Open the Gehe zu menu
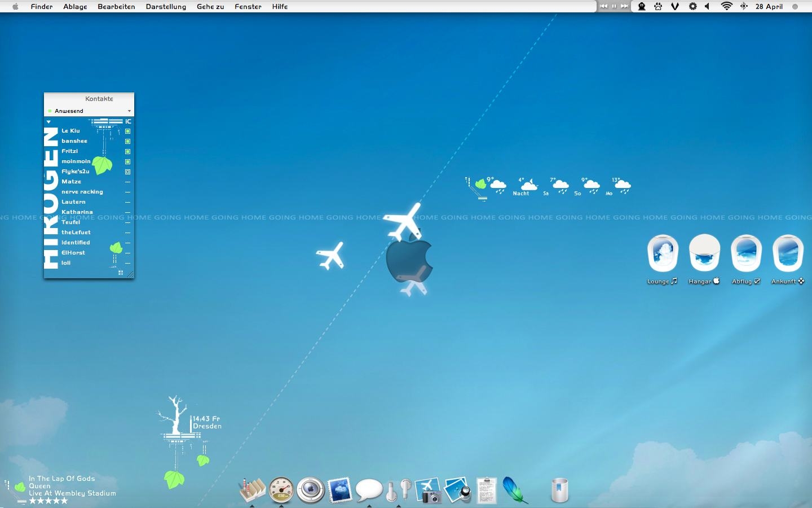 pyautogui.click(x=210, y=6)
